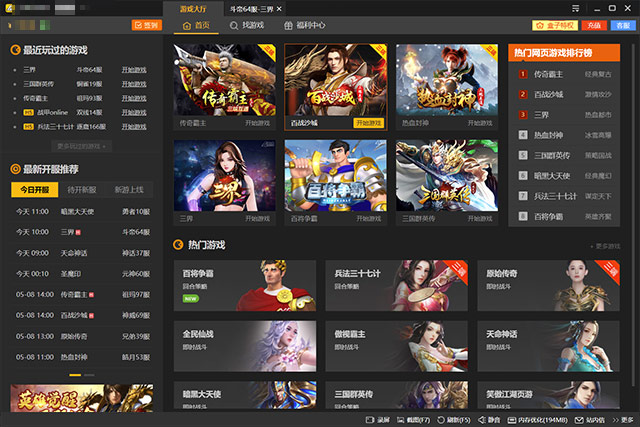640x427 pixels.
Task: Switch to the 斗帝64服-三界 tab
Action: click(x=251, y=9)
